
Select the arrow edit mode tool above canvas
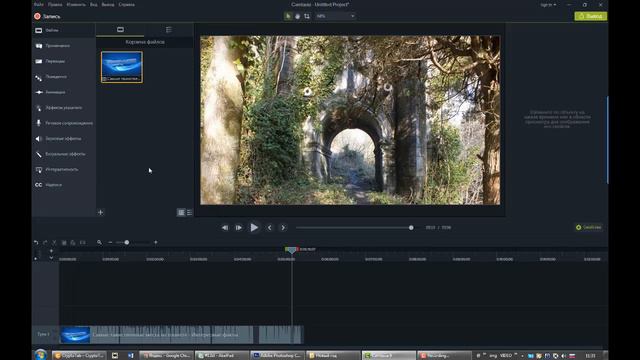[x=288, y=16]
